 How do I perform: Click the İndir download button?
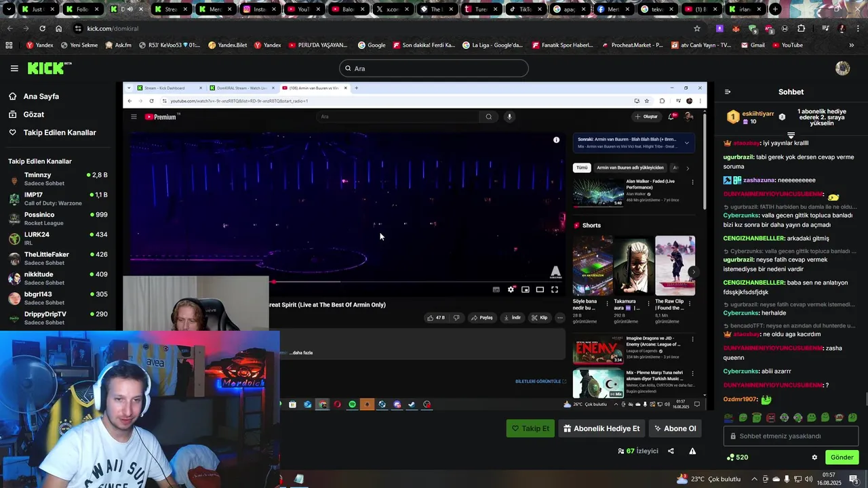tap(512, 318)
